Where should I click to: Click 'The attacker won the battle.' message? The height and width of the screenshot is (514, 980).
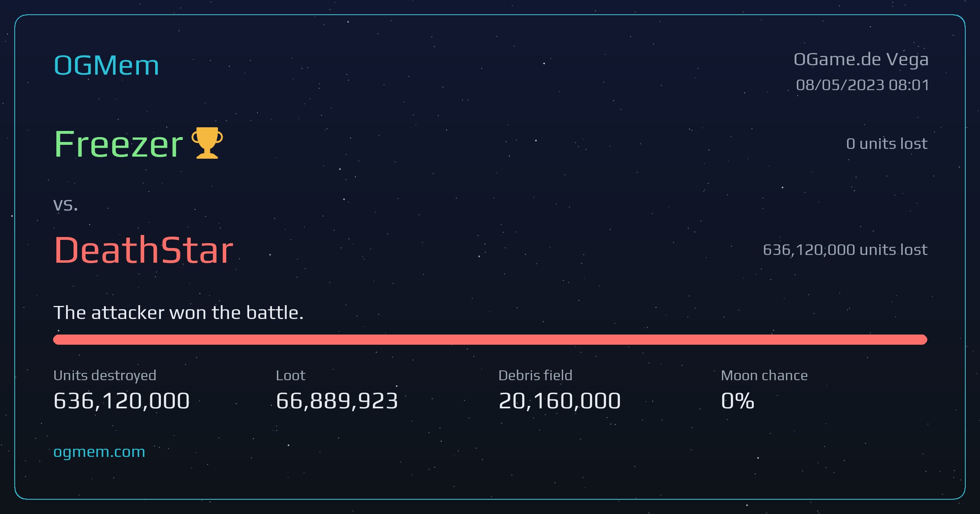click(x=178, y=313)
